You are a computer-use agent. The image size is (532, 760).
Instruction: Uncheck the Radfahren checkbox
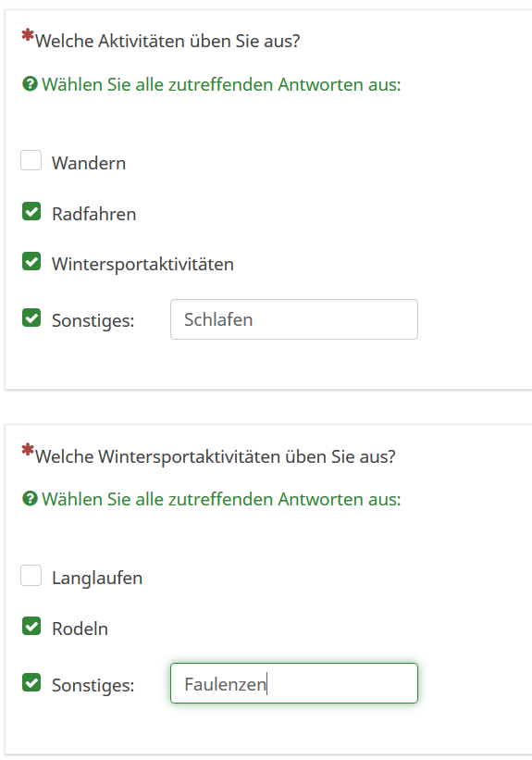coord(31,212)
